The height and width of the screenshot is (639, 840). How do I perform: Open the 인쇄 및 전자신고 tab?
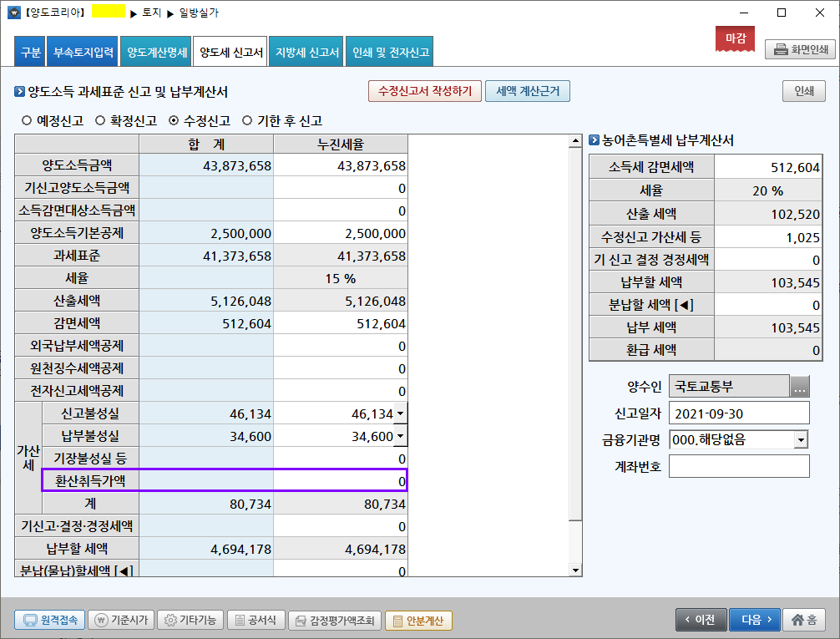point(389,52)
